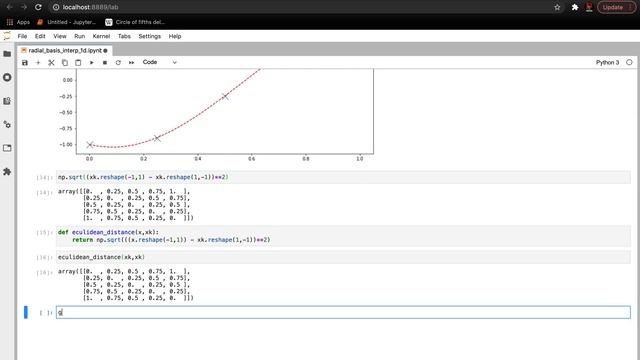Click the blue active cell collapser bar

pos(26,312)
